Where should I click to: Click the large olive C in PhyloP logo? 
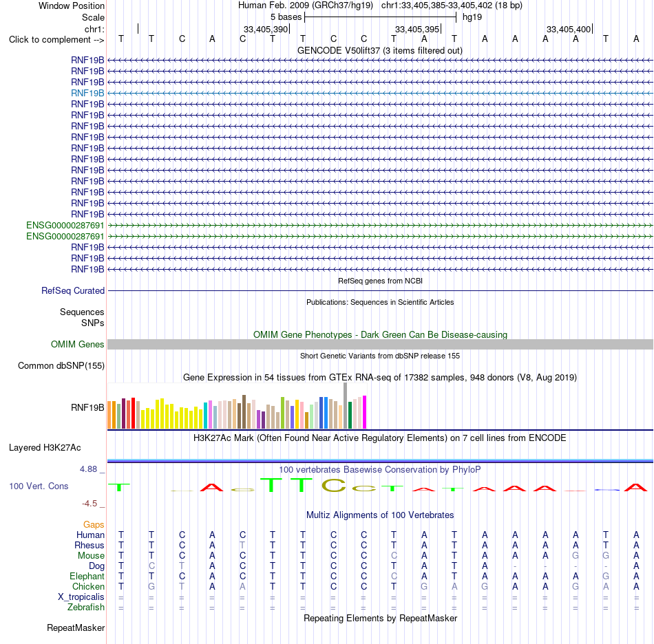(x=334, y=485)
